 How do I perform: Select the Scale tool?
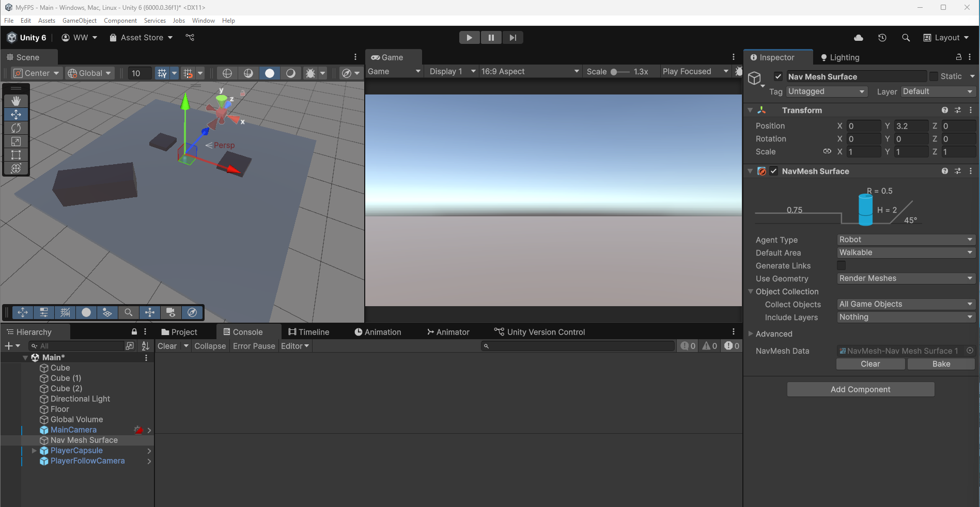pos(16,141)
